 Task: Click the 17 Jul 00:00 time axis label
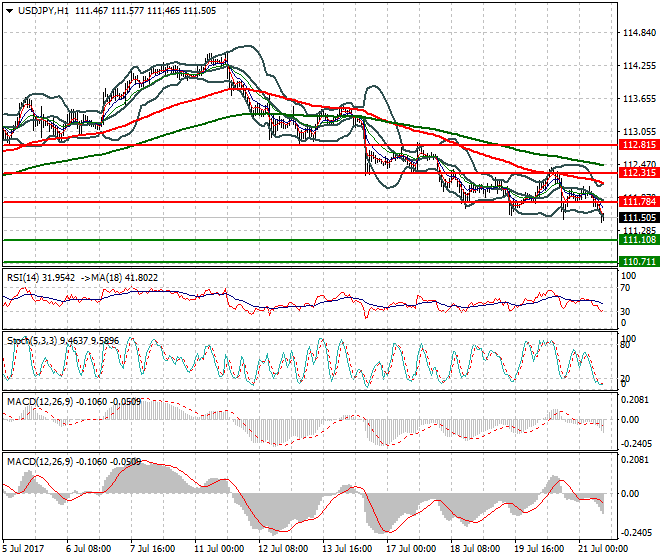pyautogui.click(x=411, y=549)
